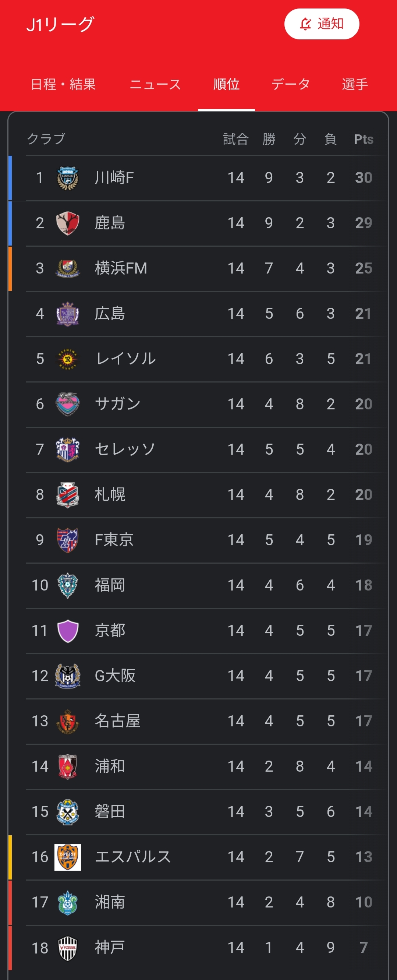
Task: Open the 広島 team name link
Action: click(110, 314)
